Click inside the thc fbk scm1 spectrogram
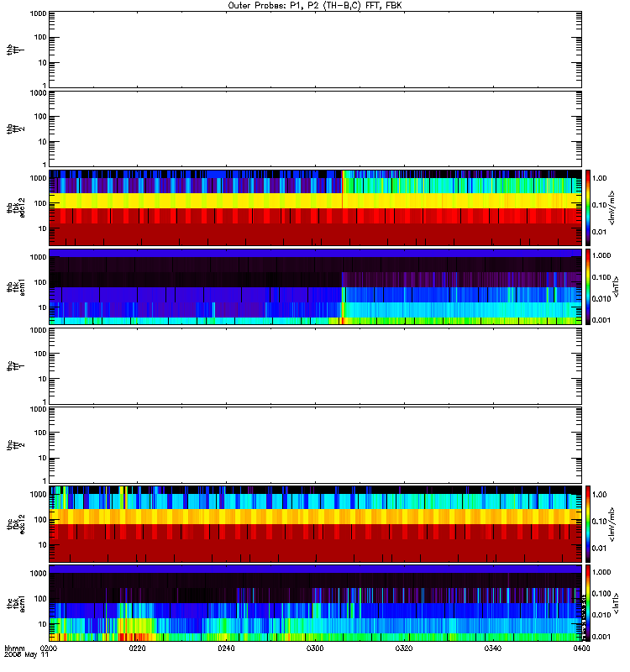630x672 pixels. (316, 603)
